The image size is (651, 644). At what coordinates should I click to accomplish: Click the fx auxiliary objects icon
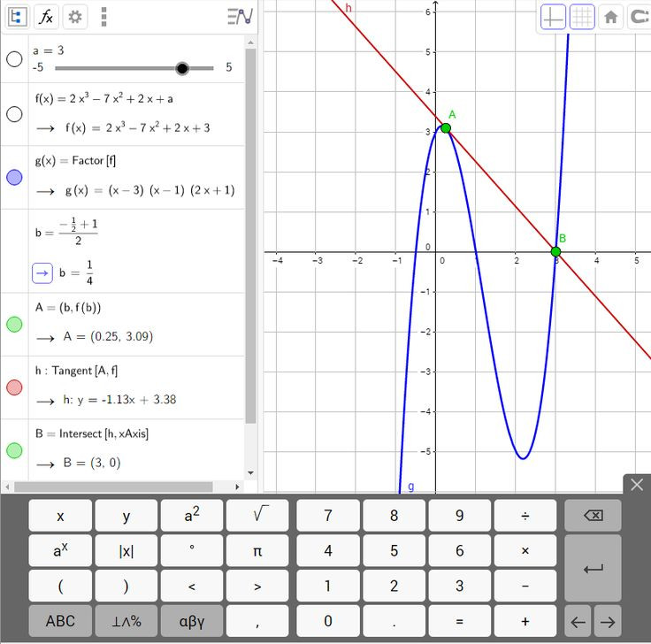(46, 16)
